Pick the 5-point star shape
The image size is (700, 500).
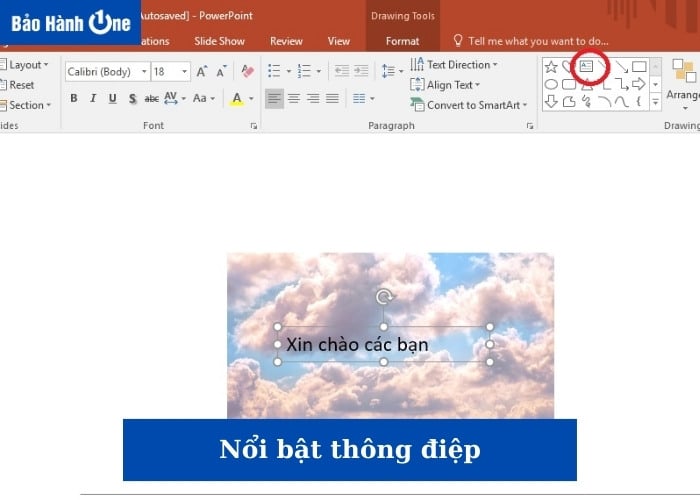(x=551, y=67)
